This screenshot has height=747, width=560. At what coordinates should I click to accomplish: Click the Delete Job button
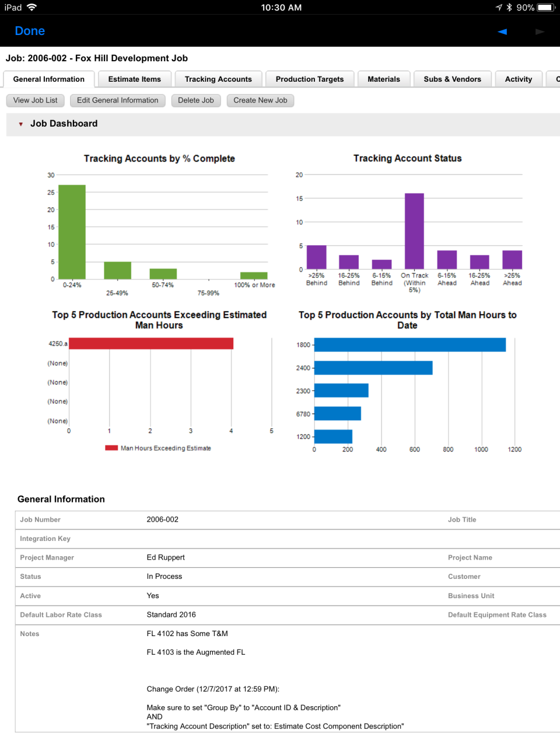(196, 100)
